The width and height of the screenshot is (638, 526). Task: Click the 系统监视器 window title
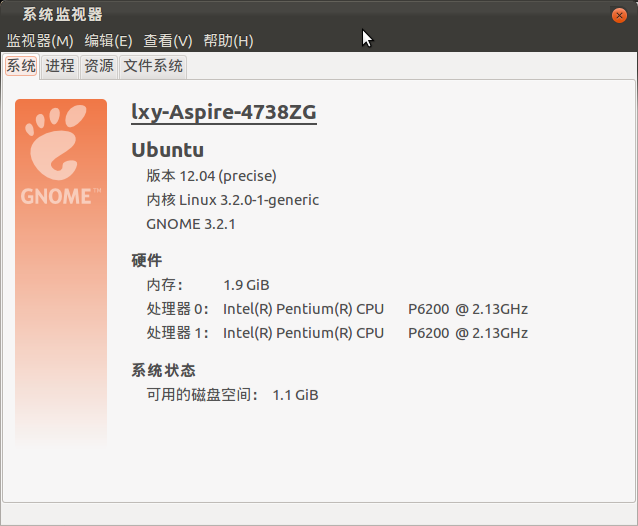[62, 15]
